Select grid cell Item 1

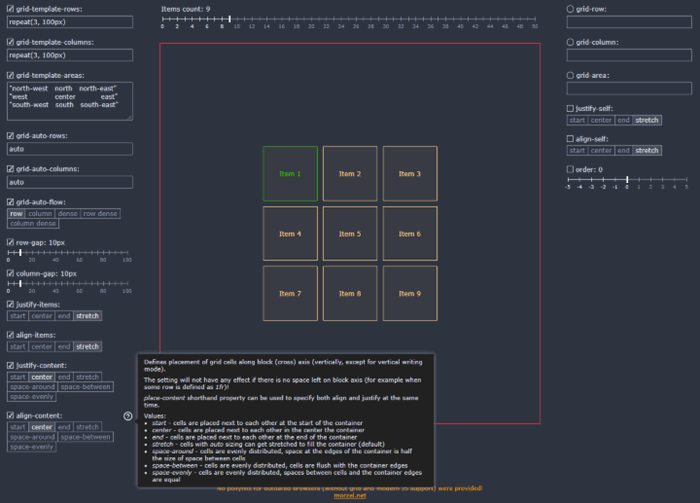290,174
